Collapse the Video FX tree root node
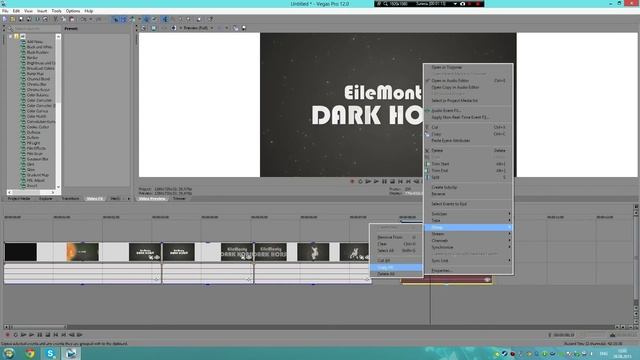The width and height of the screenshot is (640, 360). (x=11, y=36)
